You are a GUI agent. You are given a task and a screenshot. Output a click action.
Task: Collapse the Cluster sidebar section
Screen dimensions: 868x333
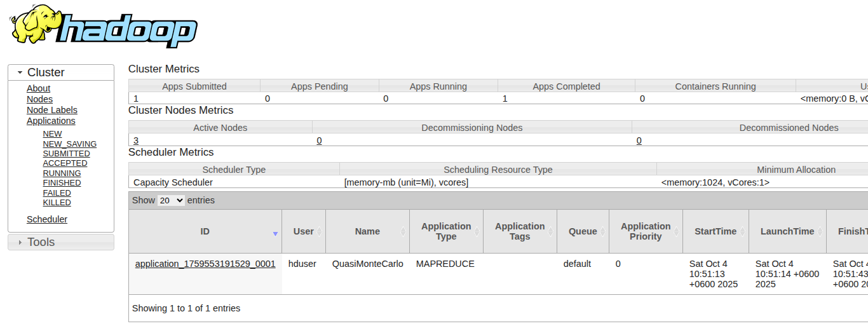pos(20,72)
